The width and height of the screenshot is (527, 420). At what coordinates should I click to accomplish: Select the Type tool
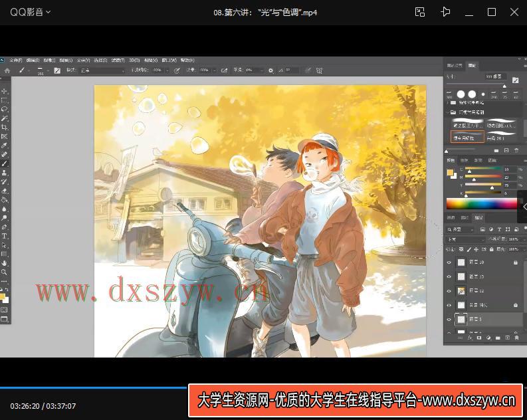[5, 236]
